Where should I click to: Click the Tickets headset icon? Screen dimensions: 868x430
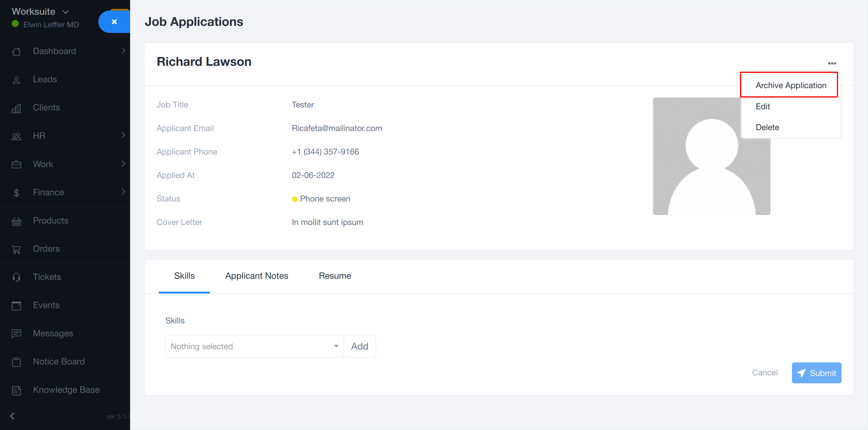[x=16, y=277]
